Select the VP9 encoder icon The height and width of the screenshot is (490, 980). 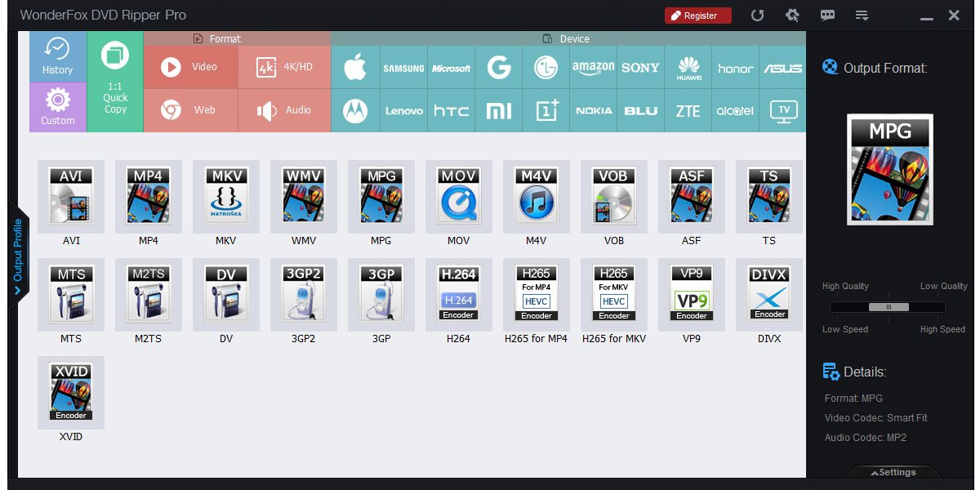tap(691, 294)
